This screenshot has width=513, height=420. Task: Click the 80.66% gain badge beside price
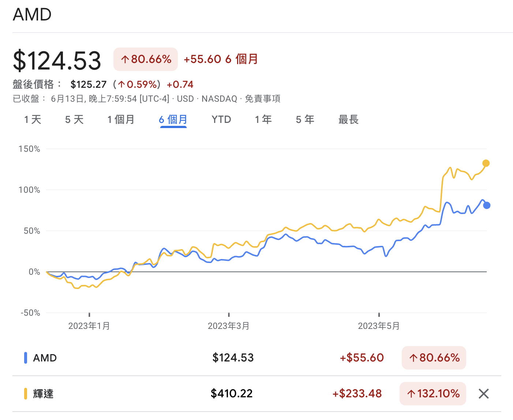[x=146, y=59]
